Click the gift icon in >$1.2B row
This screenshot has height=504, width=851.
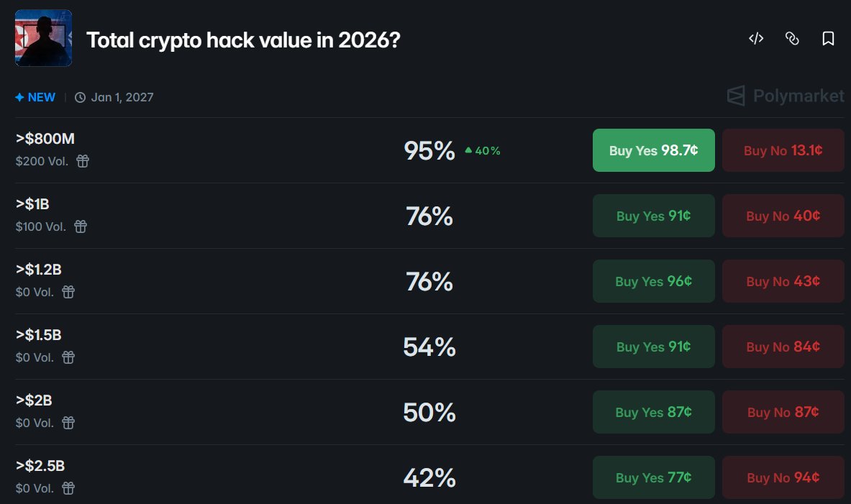click(68, 292)
